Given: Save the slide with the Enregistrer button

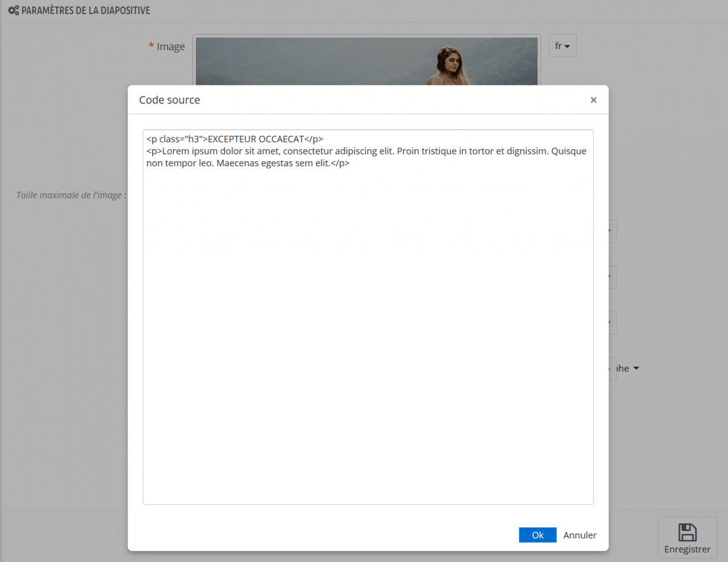Looking at the screenshot, I should coord(687,538).
